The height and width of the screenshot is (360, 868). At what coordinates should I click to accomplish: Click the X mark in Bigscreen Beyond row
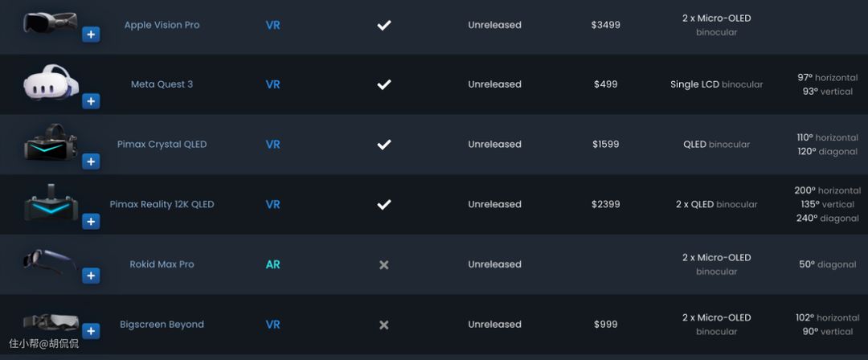pyautogui.click(x=384, y=325)
